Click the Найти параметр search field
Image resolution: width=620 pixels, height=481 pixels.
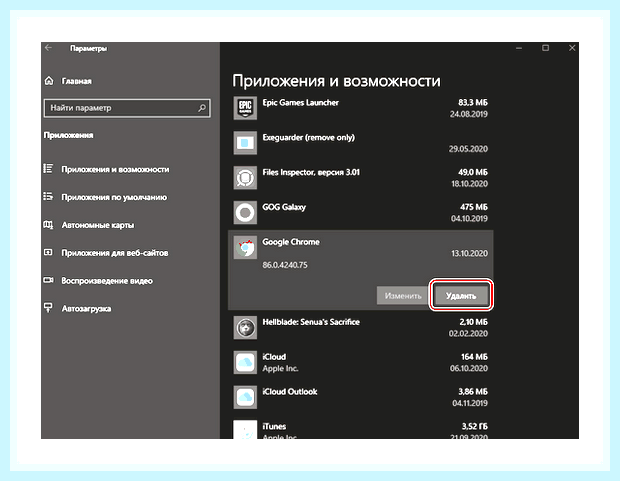[127, 108]
